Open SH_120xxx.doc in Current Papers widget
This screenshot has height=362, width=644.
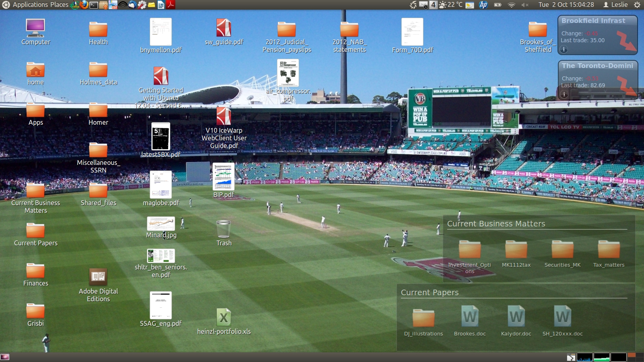point(562,321)
